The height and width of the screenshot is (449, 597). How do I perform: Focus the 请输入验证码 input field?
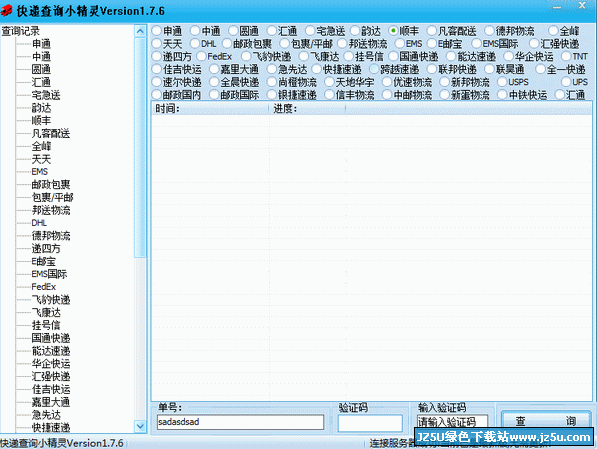pos(452,422)
